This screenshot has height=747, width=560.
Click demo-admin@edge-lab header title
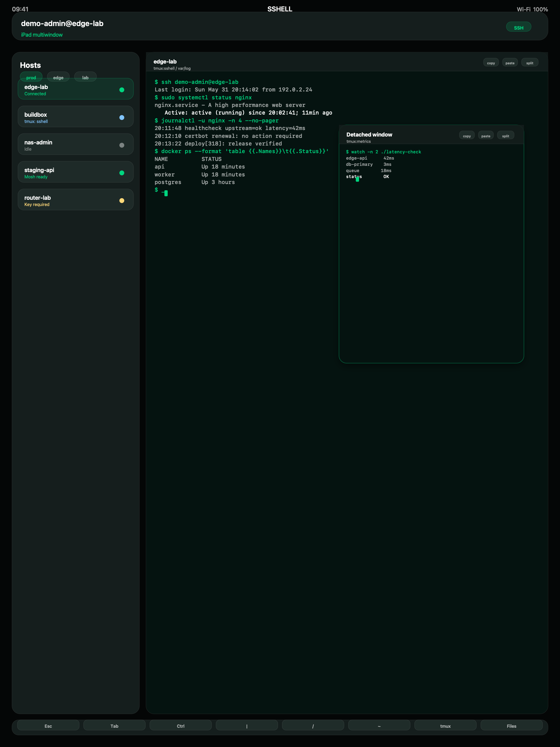62,23
